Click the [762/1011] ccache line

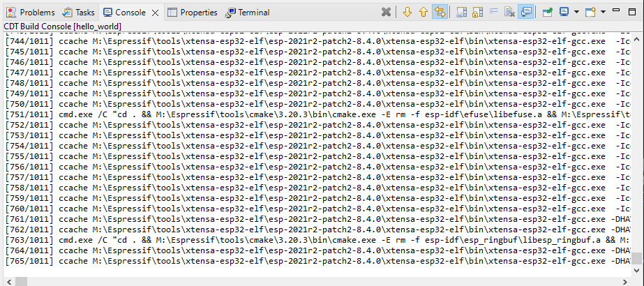[318, 229]
